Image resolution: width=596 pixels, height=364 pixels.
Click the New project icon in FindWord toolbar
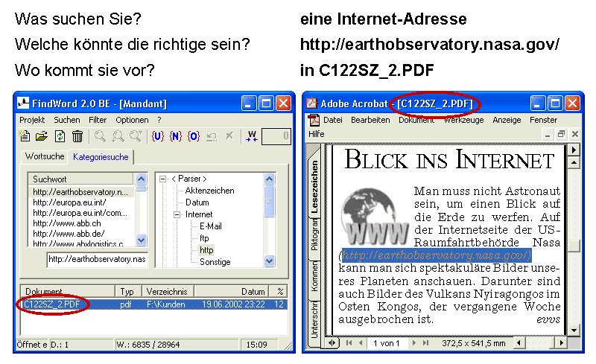click(25, 135)
